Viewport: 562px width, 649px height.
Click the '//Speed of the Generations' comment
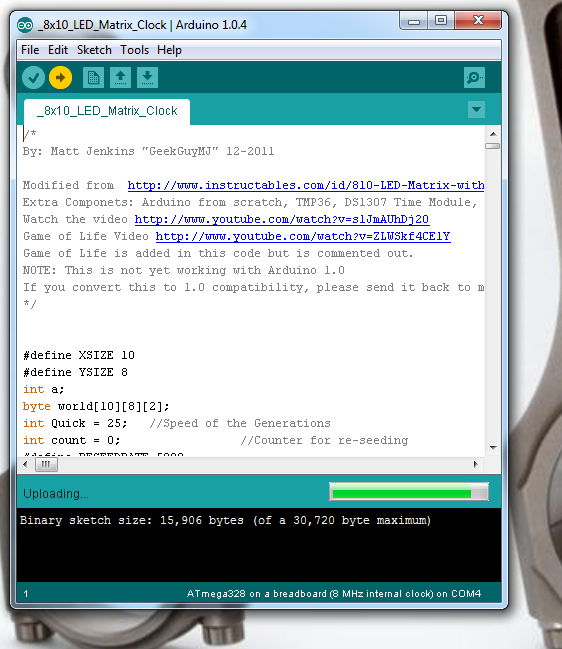click(x=240, y=423)
